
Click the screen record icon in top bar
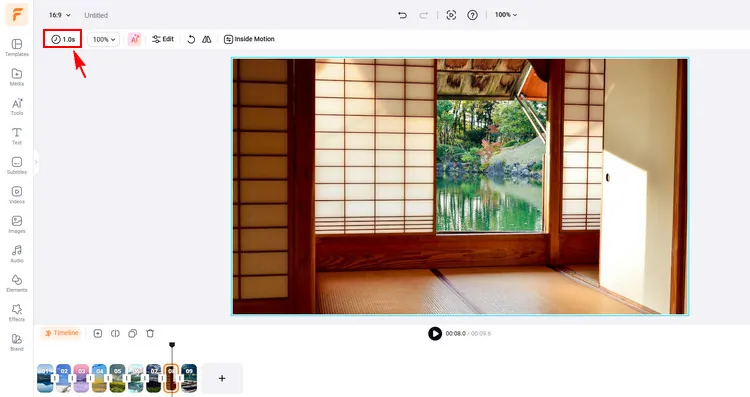pos(451,15)
